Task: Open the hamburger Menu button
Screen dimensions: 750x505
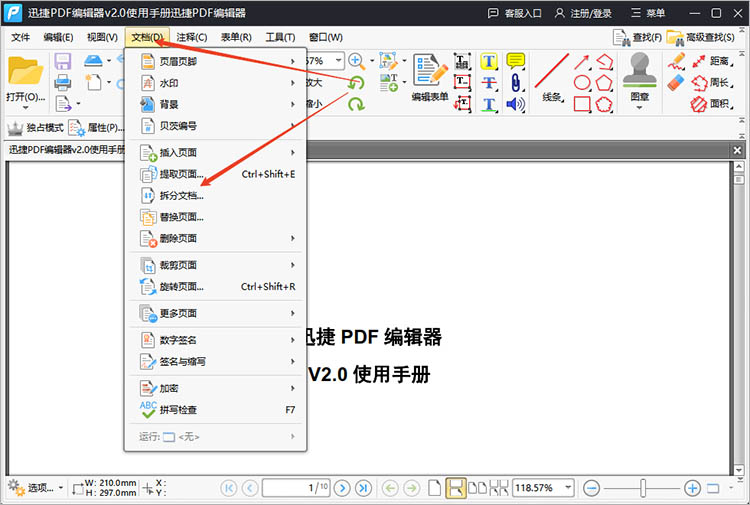Action: coord(648,13)
